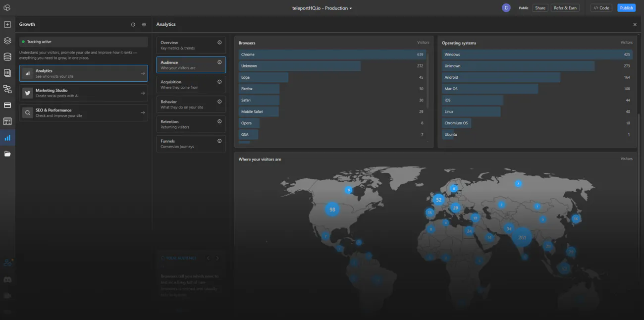The height and width of the screenshot is (320, 644).
Task: Open the Layers stack icon in sidebar
Action: [7, 41]
